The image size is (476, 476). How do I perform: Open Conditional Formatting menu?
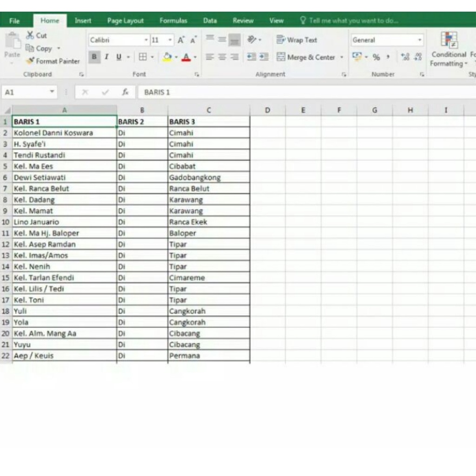click(x=449, y=49)
